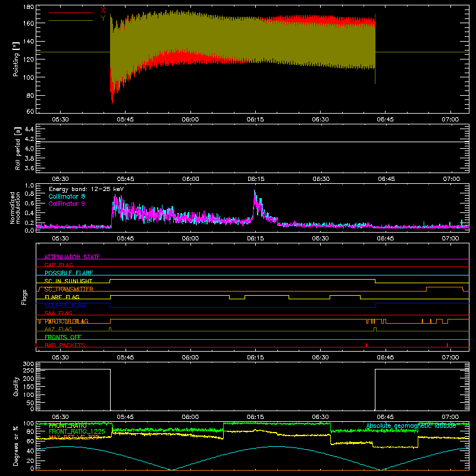Click the SC_TRANSMITTER flag label
The height and width of the screenshot is (476, 476).
(x=68, y=289)
